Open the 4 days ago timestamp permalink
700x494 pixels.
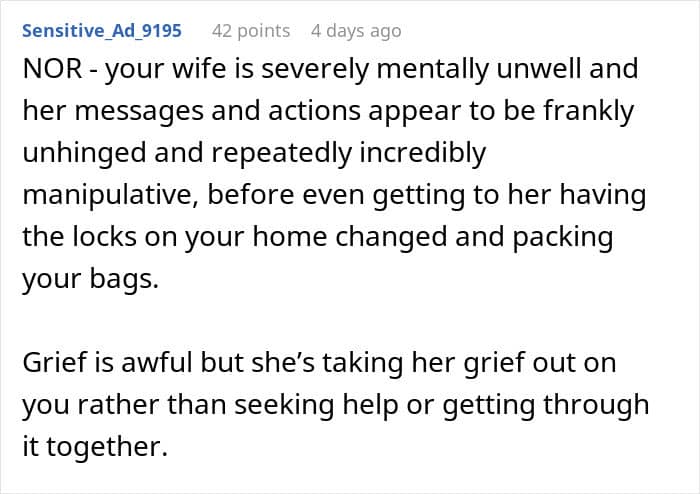click(x=356, y=31)
